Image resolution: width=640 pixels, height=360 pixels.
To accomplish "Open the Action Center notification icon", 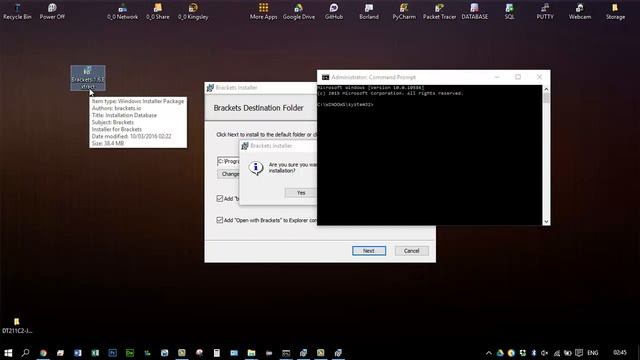I will [579, 353].
